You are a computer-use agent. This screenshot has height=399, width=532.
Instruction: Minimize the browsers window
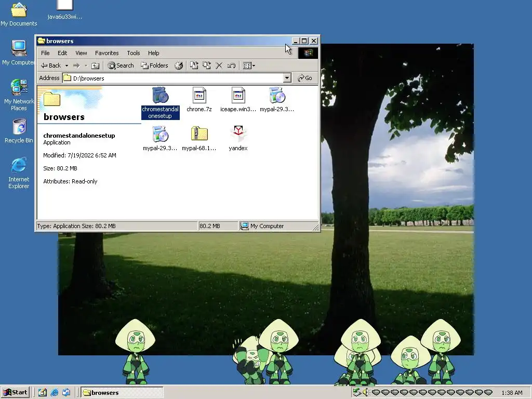click(296, 41)
